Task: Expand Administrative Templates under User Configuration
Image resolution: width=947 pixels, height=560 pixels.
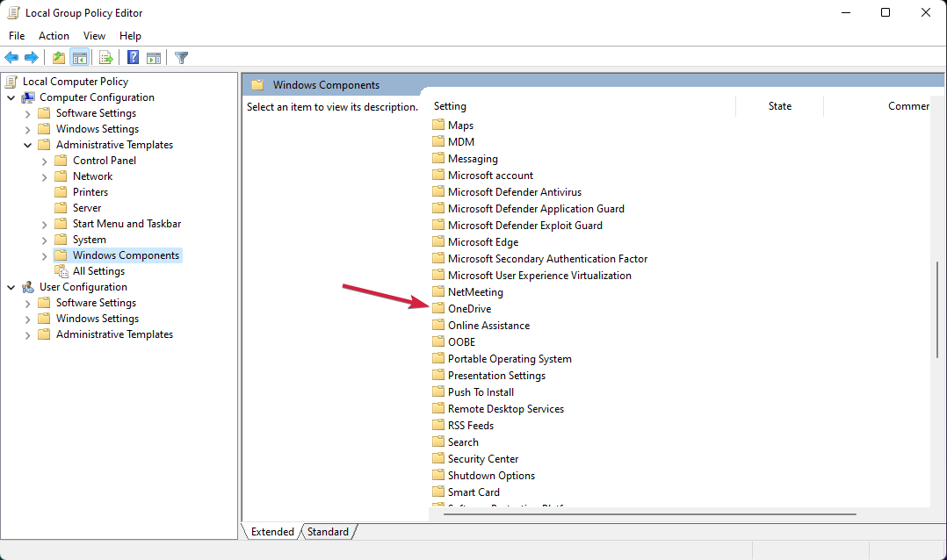Action: (x=27, y=335)
